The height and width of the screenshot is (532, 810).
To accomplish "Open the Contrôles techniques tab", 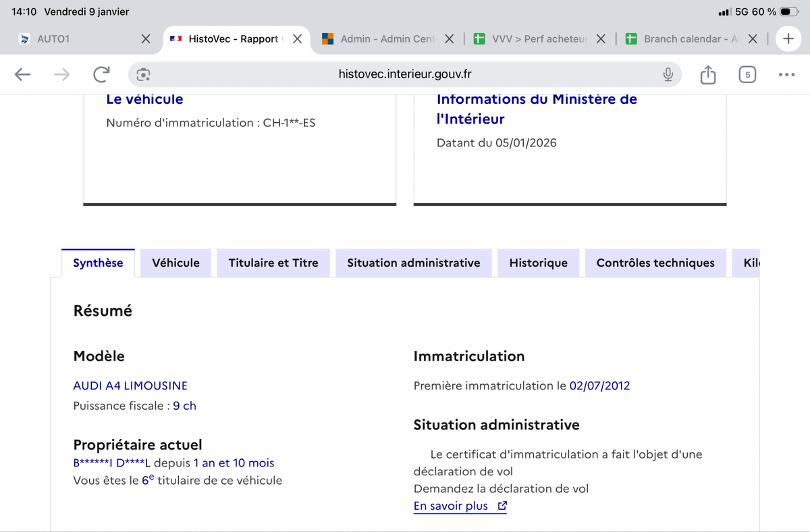I will (655, 263).
